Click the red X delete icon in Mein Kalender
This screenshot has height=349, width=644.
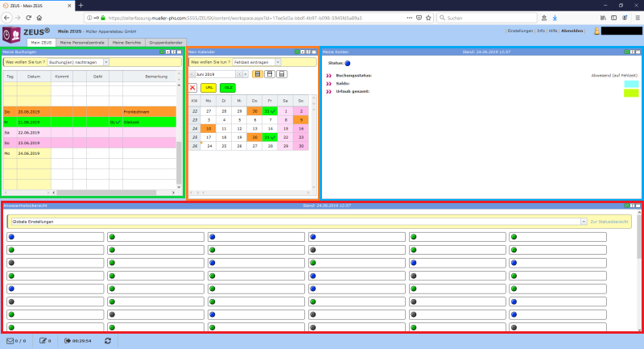coord(193,86)
